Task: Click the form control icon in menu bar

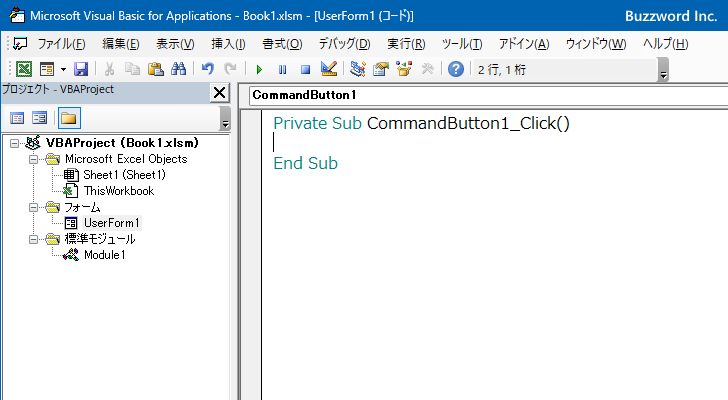Action: [x=20, y=44]
